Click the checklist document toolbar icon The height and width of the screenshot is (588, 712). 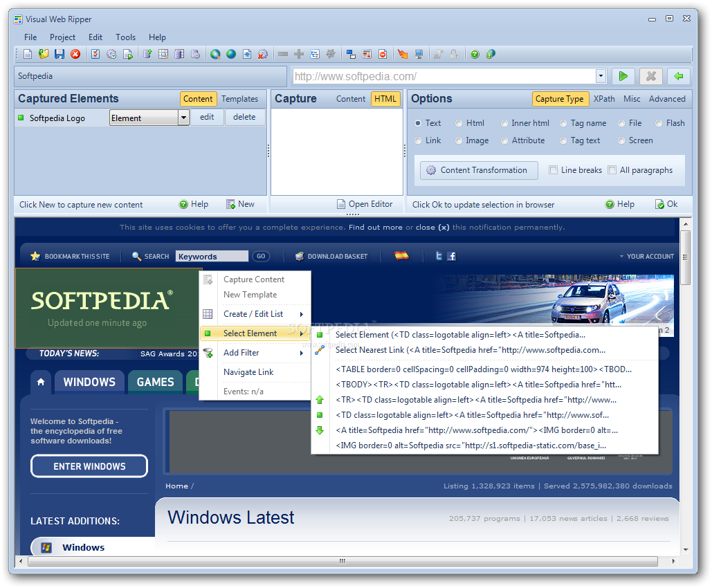[x=95, y=54]
